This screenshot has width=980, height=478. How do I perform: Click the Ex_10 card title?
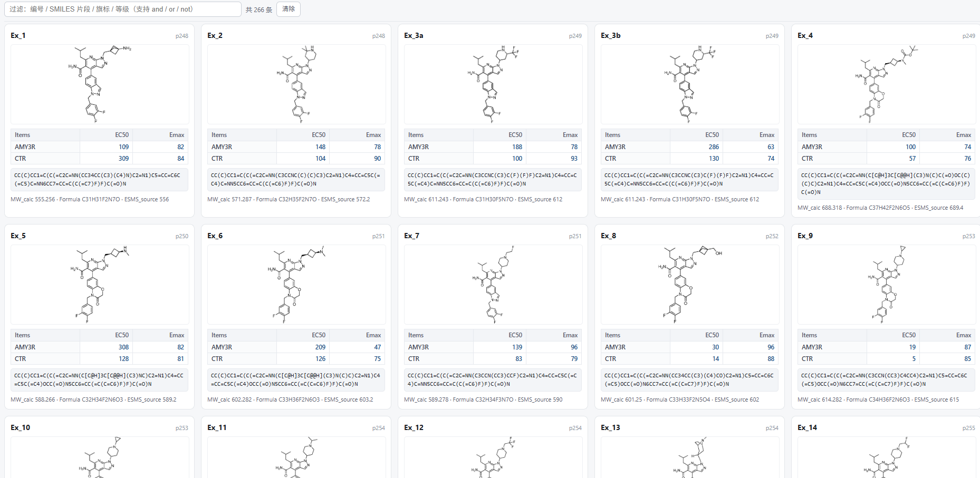click(x=21, y=427)
